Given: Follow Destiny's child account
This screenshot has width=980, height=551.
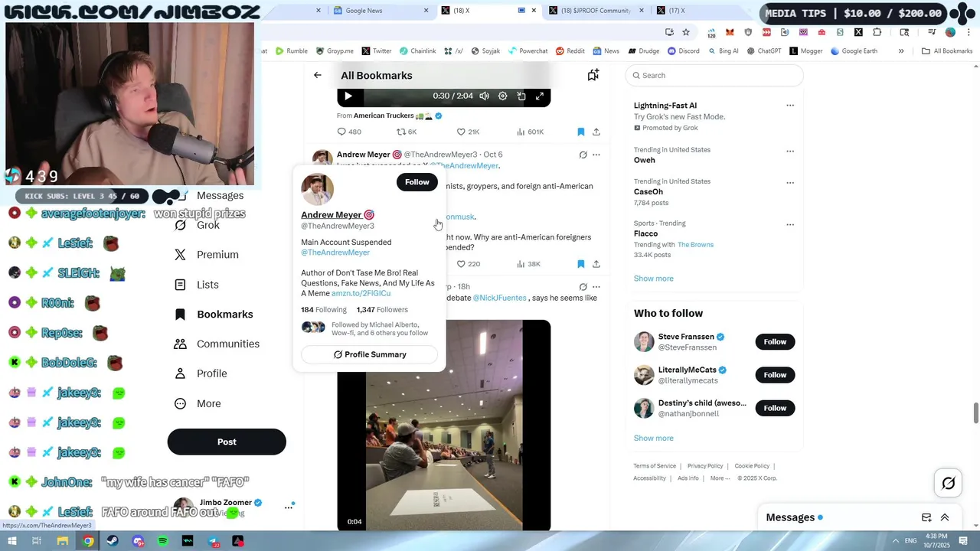Looking at the screenshot, I should click(775, 408).
